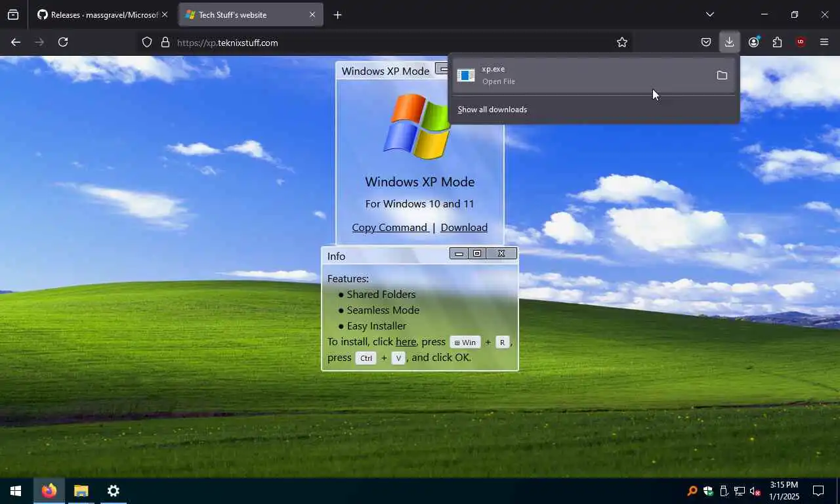Screen dimensions: 840x504
Task: Expand the list all tabs chevron
Action: click(709, 14)
